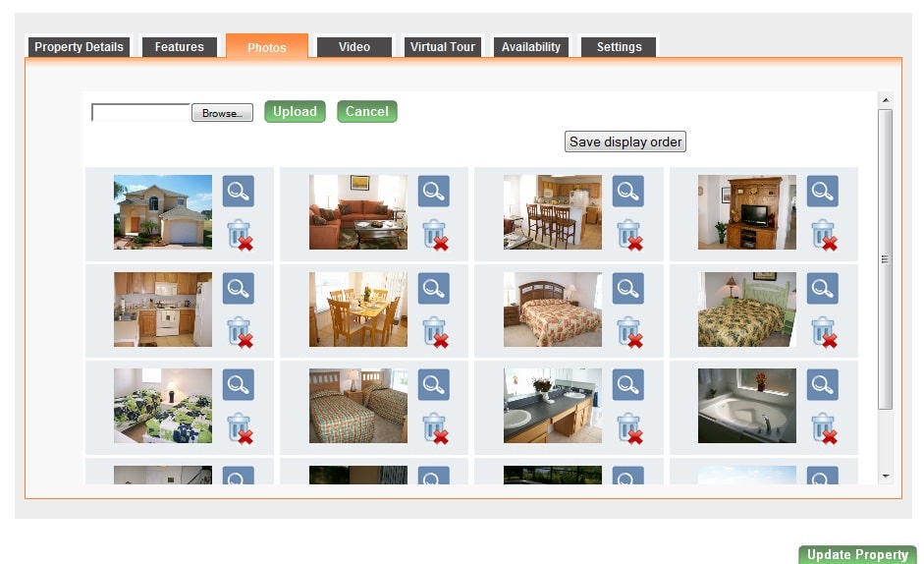Click the green Cancel button
Screen dimensions: 924x564
click(x=367, y=111)
